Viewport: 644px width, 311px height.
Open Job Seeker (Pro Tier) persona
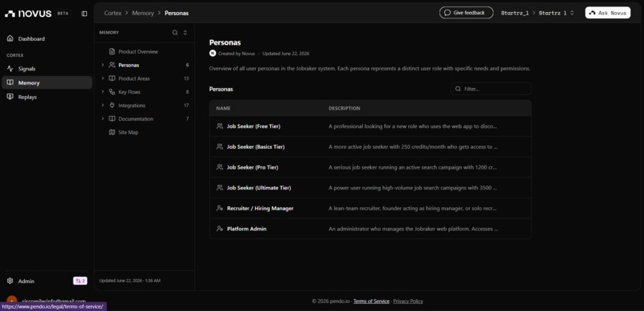[252, 167]
